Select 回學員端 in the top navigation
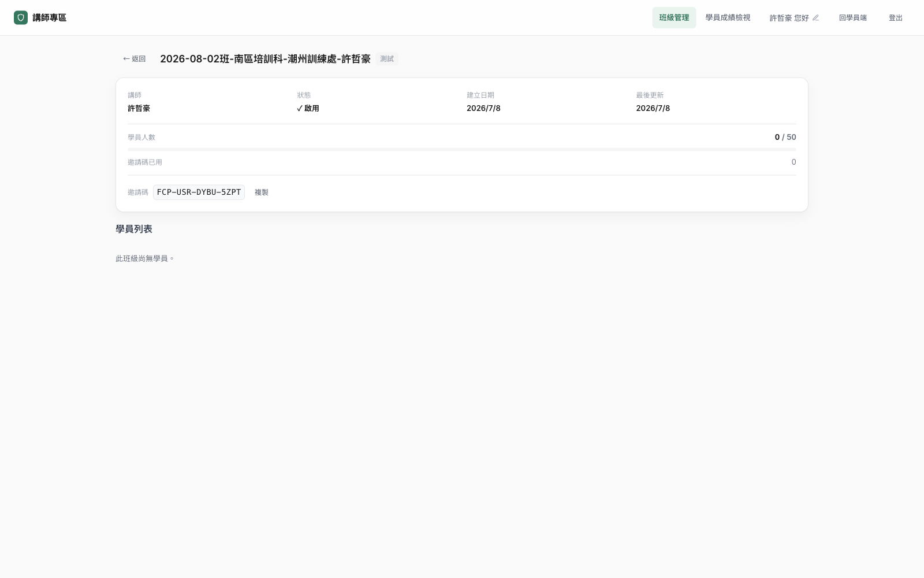The width and height of the screenshot is (924, 578). (853, 18)
